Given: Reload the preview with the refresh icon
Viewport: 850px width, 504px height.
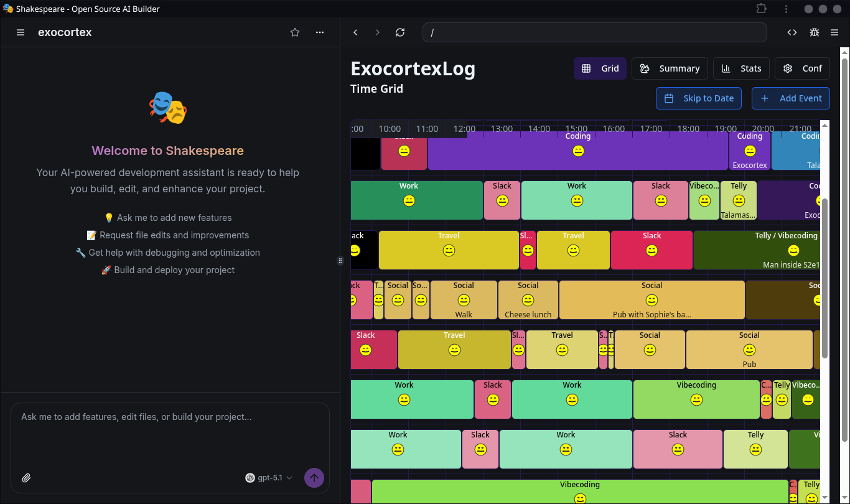Looking at the screenshot, I should tap(400, 32).
